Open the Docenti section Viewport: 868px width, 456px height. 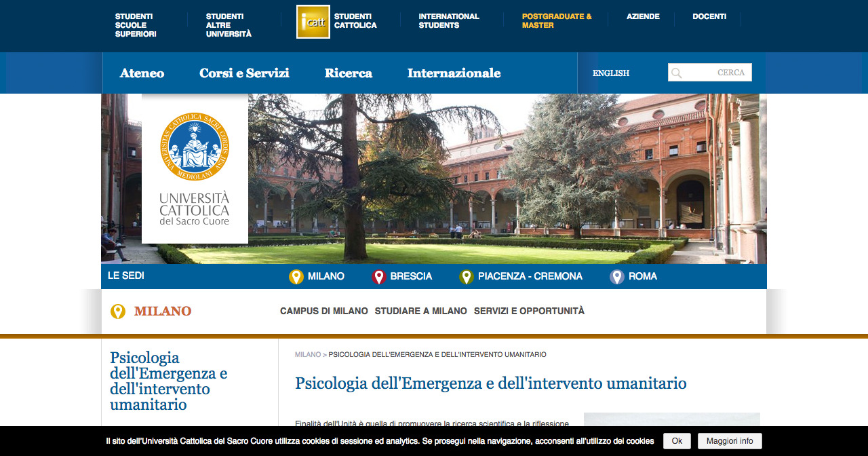[x=709, y=16]
